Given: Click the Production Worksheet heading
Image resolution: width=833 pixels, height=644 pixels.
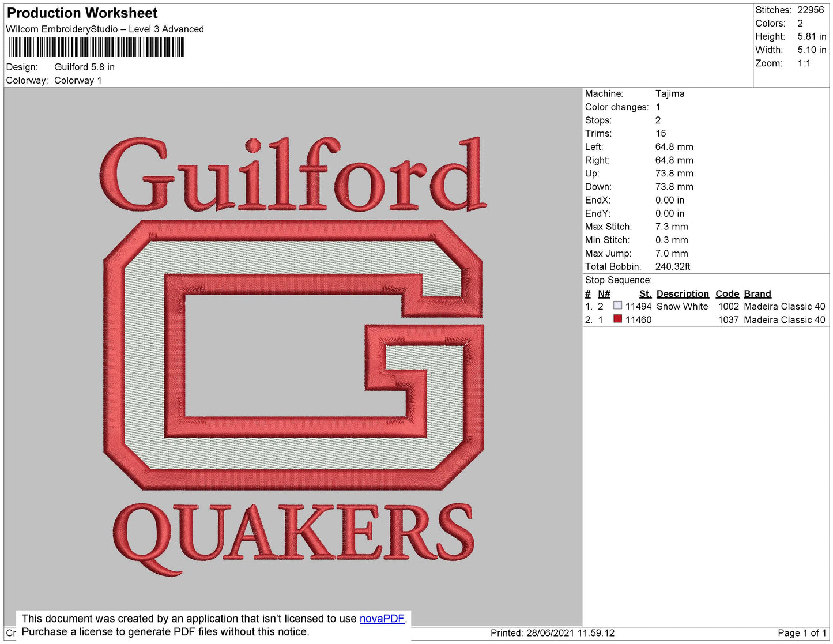Looking at the screenshot, I should click(x=82, y=13).
